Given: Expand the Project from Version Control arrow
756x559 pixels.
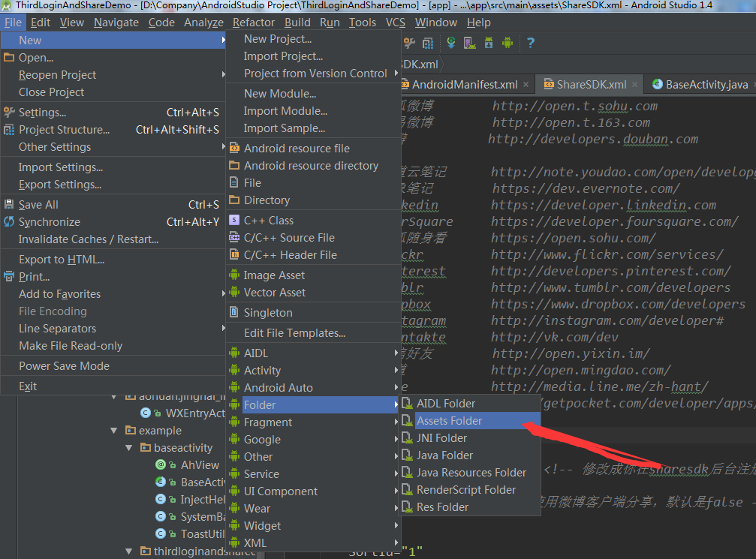Looking at the screenshot, I should tap(396, 74).
